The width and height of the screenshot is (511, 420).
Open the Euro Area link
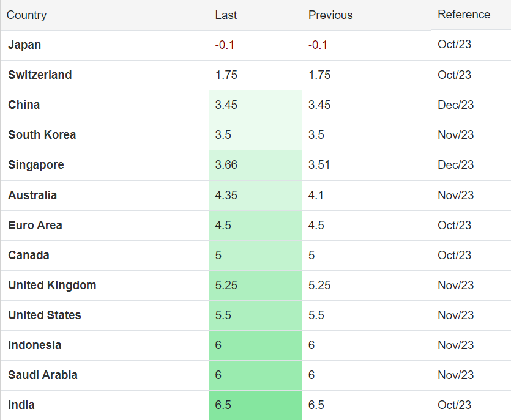35,226
